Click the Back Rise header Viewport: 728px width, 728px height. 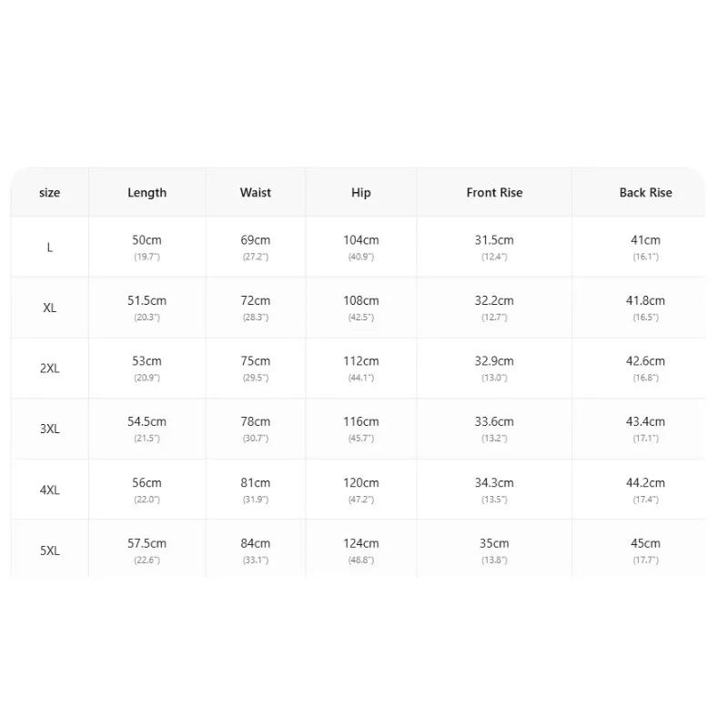pos(645,193)
